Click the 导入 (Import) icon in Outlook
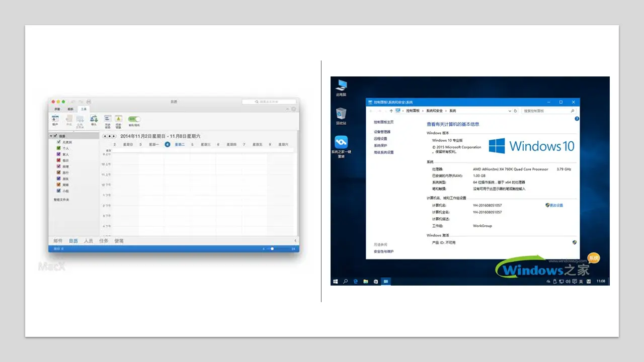Viewport: 644px width, 362px height. pyautogui.click(x=94, y=120)
